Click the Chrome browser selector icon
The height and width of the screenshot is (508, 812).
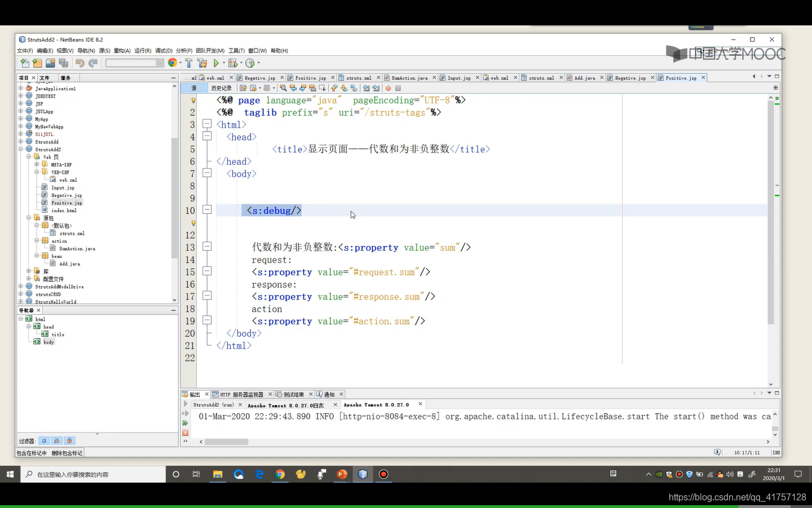172,63
